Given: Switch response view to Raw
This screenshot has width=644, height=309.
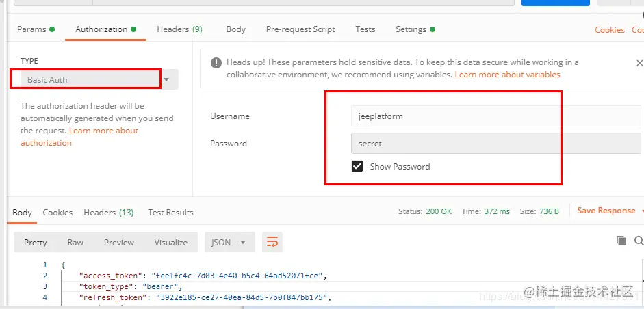Looking at the screenshot, I should tap(75, 243).
